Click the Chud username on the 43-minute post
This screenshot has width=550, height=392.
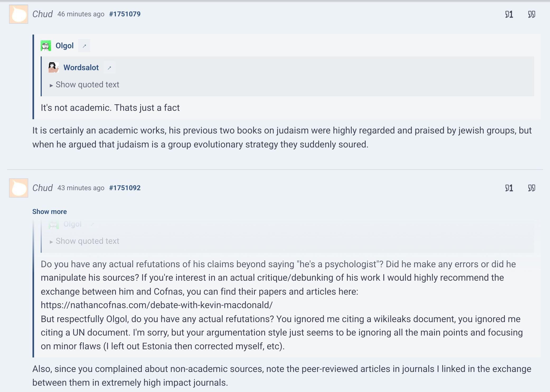click(x=43, y=188)
